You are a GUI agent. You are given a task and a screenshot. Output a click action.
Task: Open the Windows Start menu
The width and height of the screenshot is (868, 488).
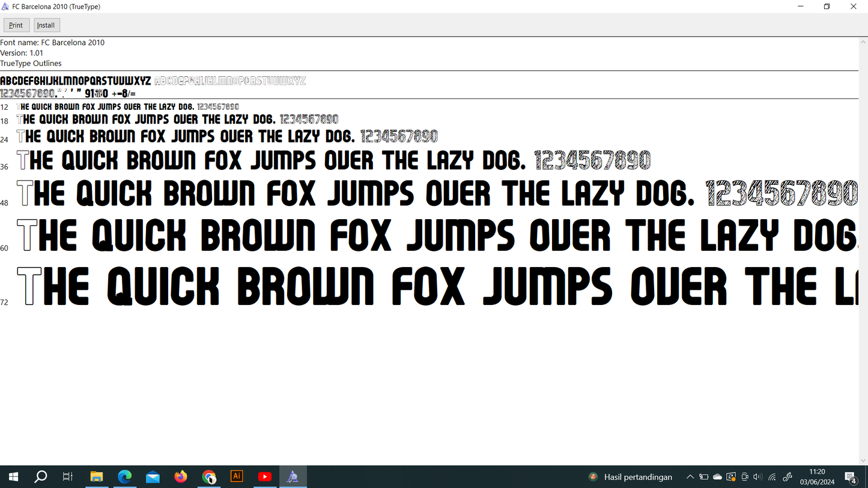13,477
